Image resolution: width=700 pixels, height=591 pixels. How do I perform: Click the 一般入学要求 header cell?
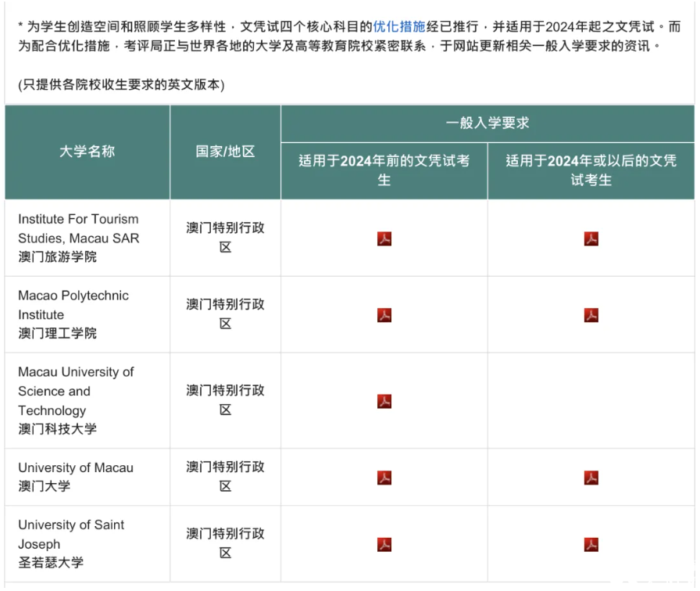tap(487, 124)
